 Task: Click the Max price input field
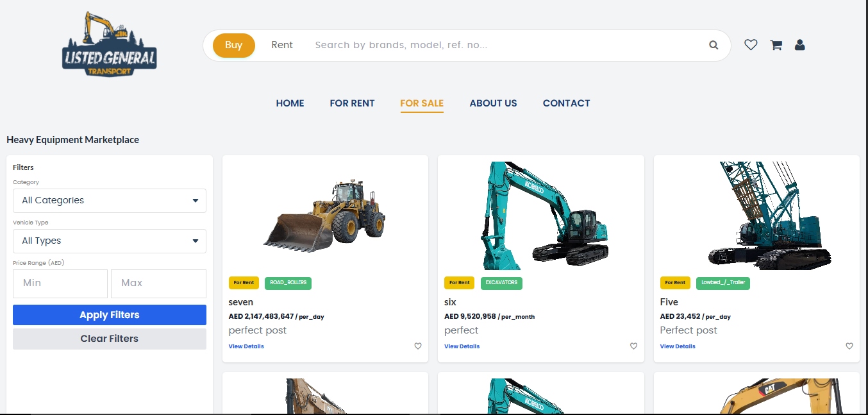coord(158,284)
